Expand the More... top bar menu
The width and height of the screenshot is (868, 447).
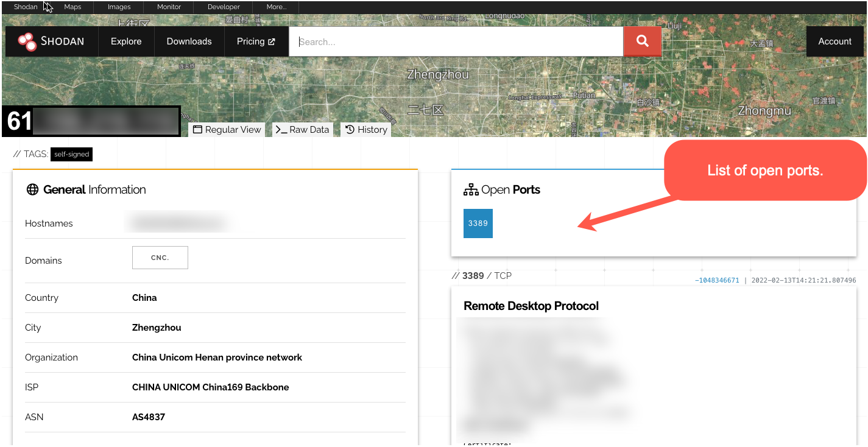(277, 7)
